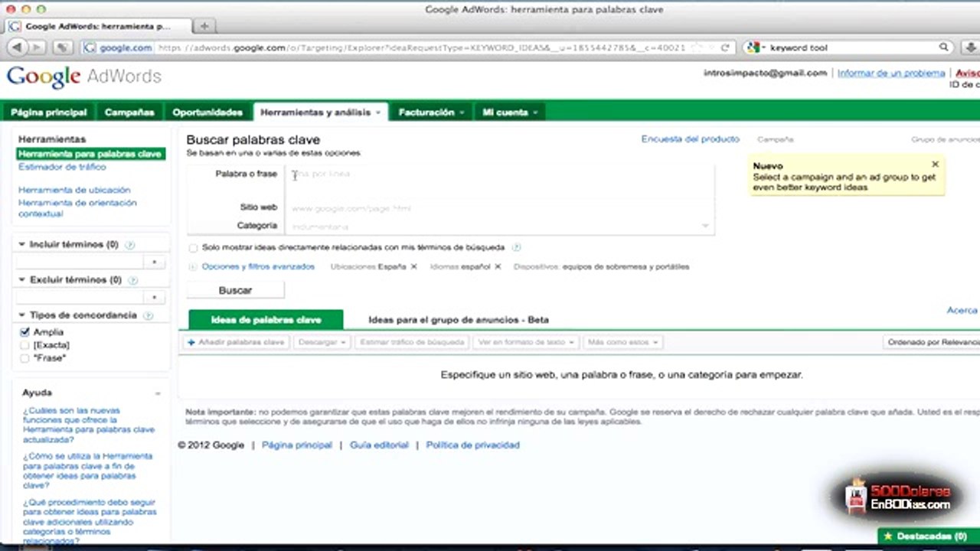Open Política de privacidad footer link

click(472, 445)
